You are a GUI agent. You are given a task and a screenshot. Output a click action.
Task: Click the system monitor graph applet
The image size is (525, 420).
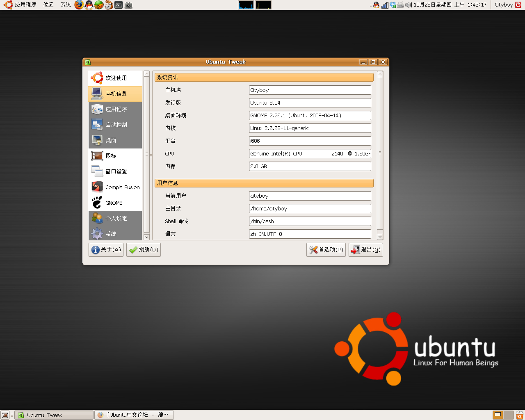click(255, 5)
